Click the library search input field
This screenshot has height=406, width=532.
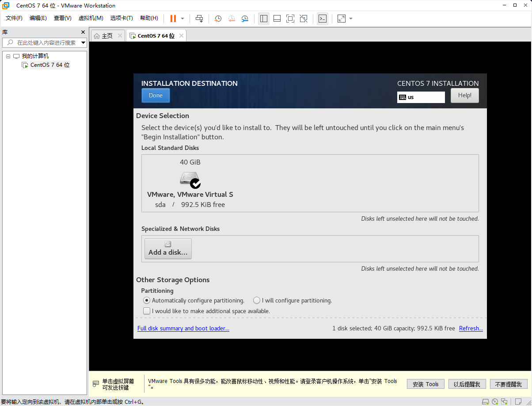45,42
